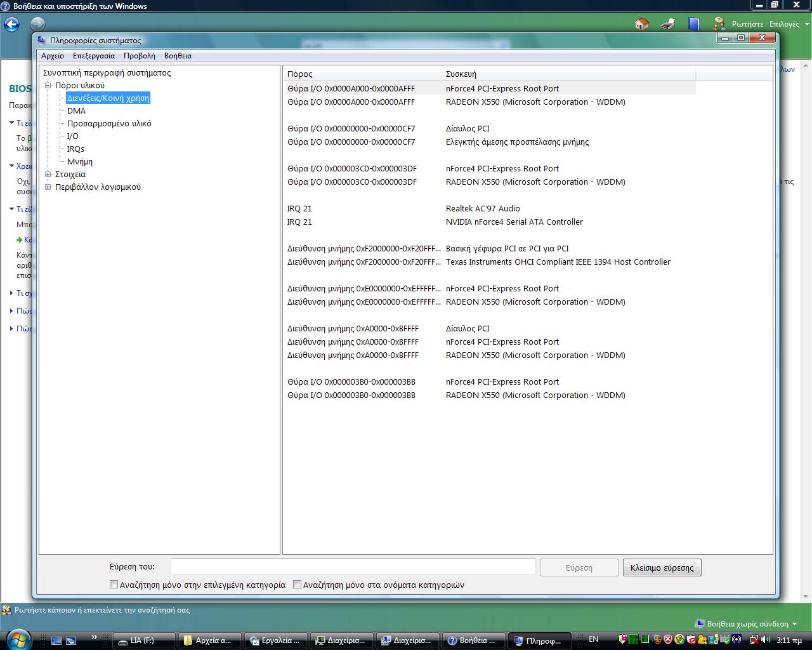Sort by the Συσκευή column header

pyautogui.click(x=568, y=74)
